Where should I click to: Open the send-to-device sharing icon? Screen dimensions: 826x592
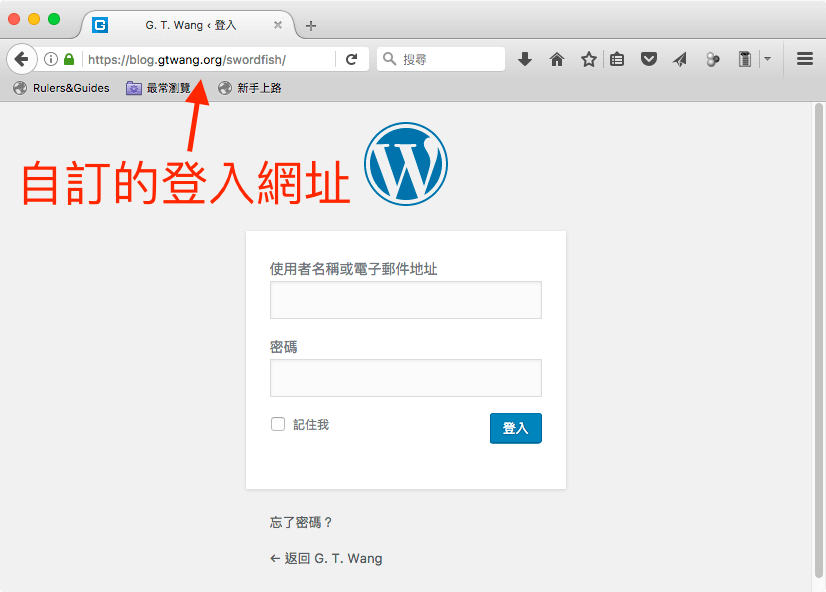click(x=681, y=59)
